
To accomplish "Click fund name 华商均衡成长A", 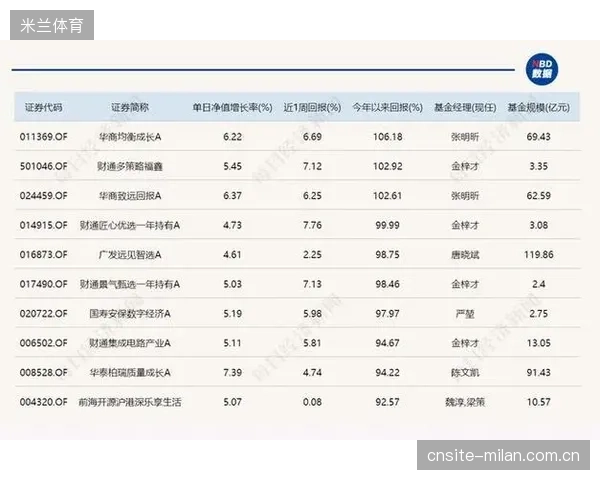I will click(130, 137).
